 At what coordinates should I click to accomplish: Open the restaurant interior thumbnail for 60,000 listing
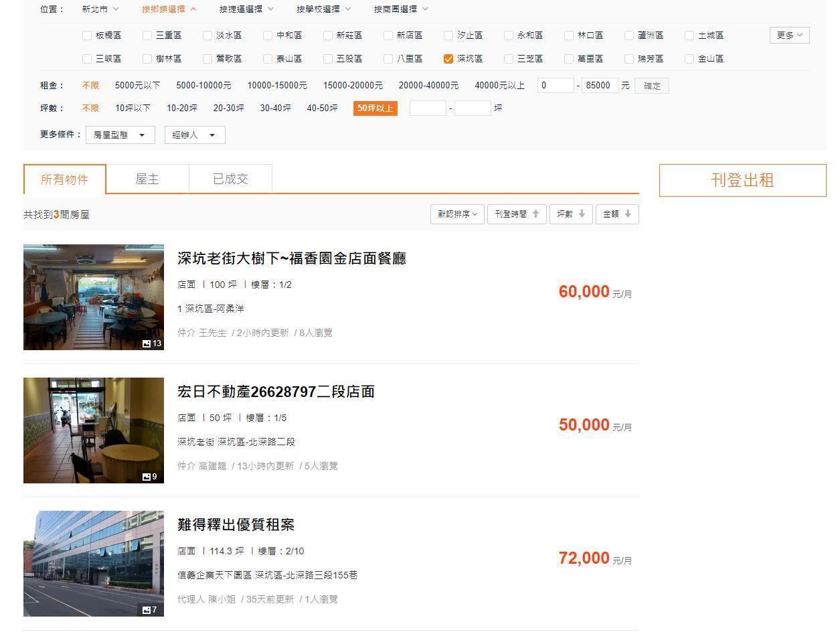(x=94, y=297)
